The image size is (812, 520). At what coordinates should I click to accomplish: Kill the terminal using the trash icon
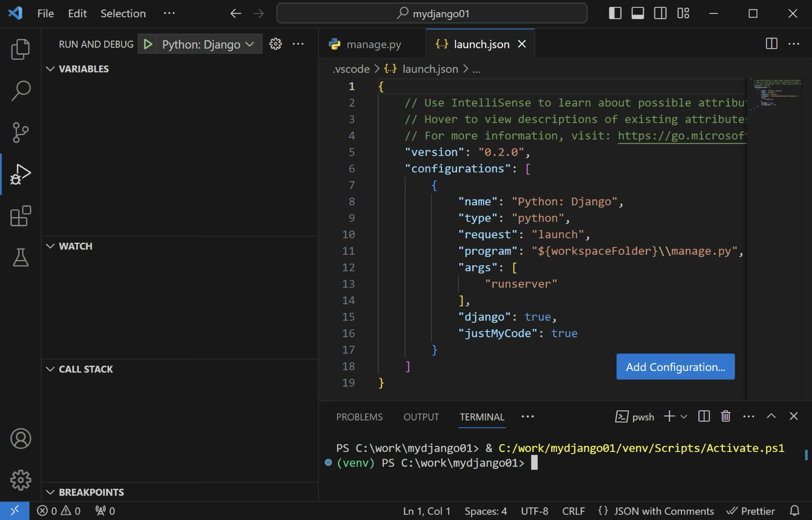[725, 416]
